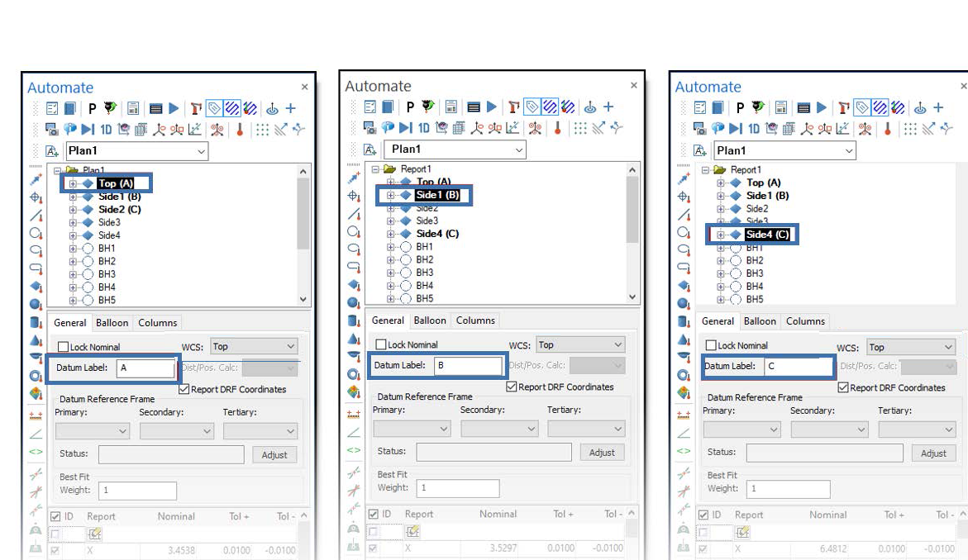
Task: Click the Datum Label field containing A
Action: click(x=145, y=368)
